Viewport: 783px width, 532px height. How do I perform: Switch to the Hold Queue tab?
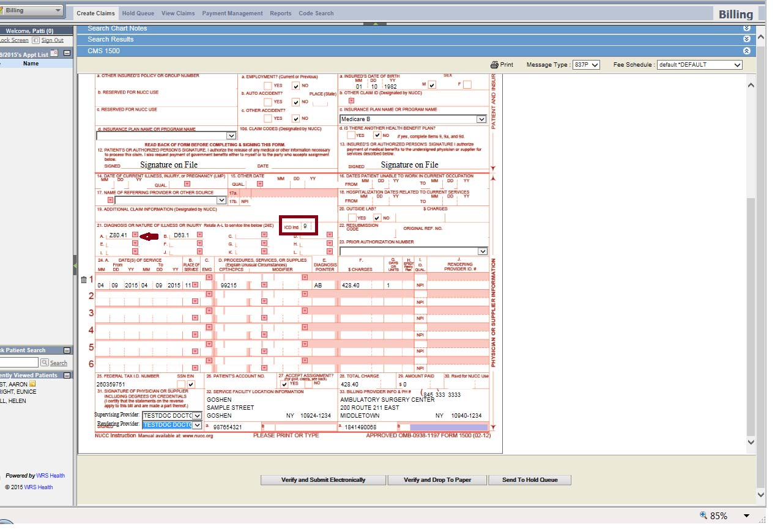coord(138,13)
